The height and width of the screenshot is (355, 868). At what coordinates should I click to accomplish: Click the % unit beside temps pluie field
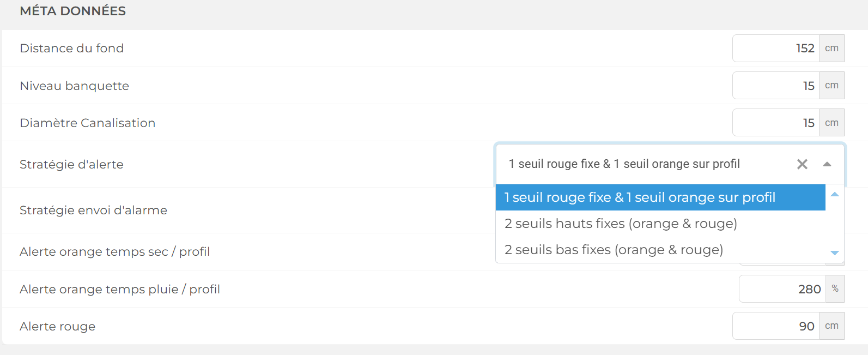[835, 289]
